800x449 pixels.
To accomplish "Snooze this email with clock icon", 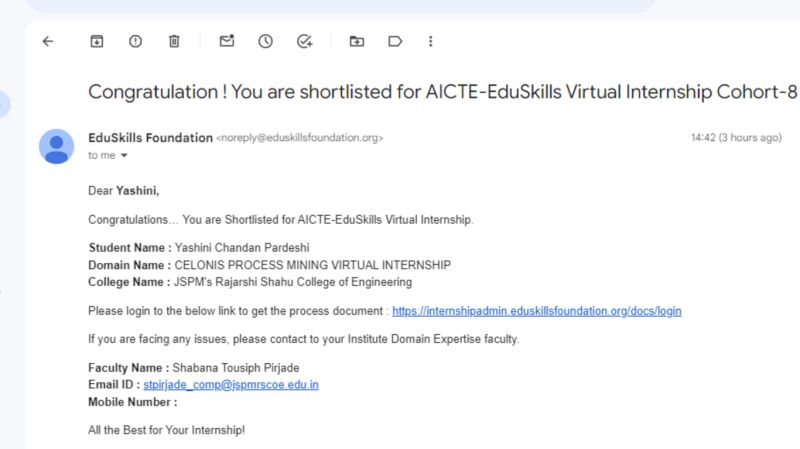I will point(265,41).
